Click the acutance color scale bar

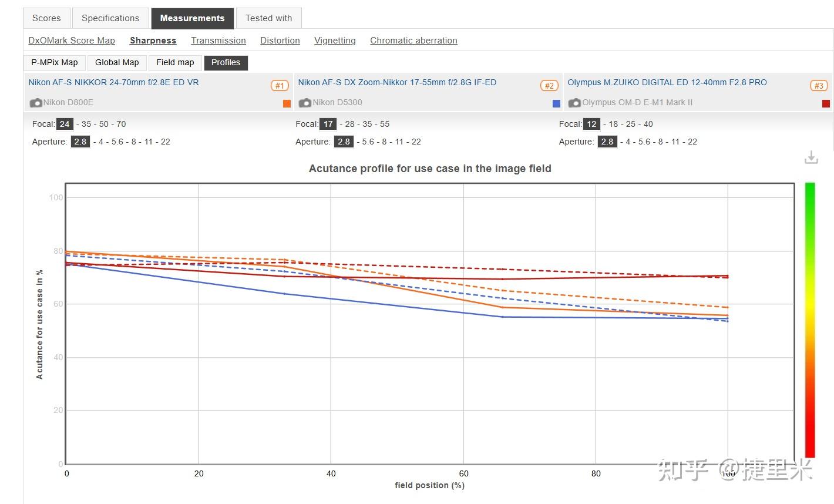point(810,320)
